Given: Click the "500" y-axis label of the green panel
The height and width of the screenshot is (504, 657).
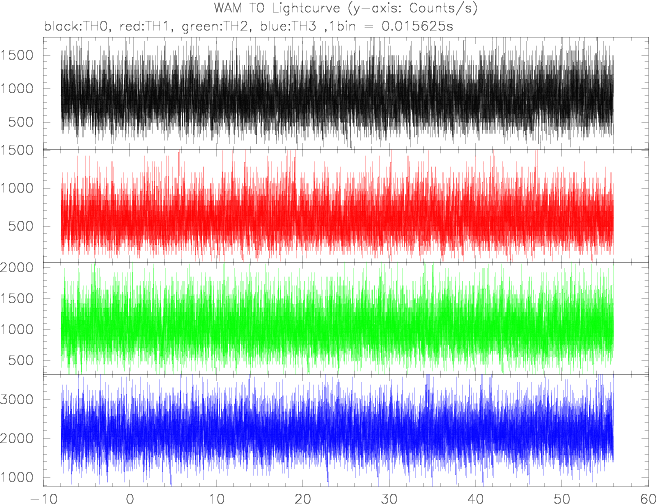Looking at the screenshot, I should [x=23, y=361].
